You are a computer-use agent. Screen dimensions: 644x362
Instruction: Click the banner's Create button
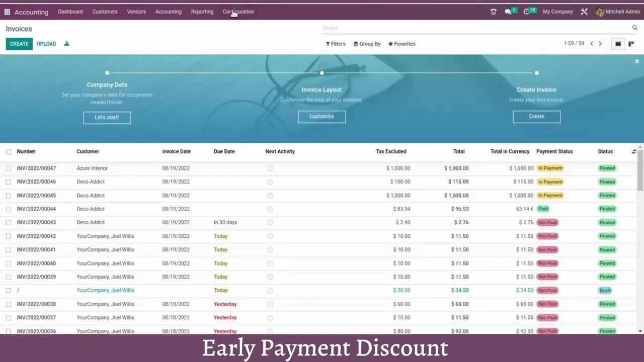coord(536,116)
